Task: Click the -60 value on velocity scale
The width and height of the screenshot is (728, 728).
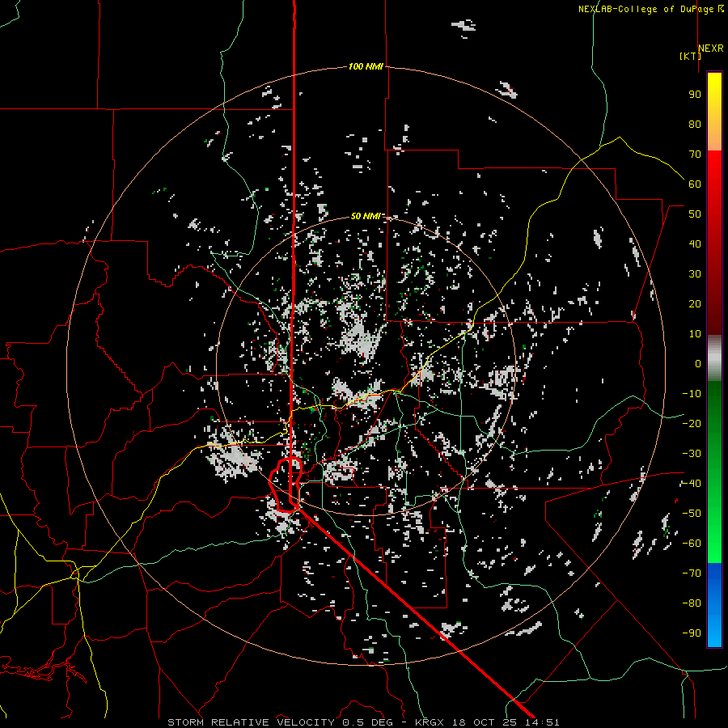Action: [692, 544]
